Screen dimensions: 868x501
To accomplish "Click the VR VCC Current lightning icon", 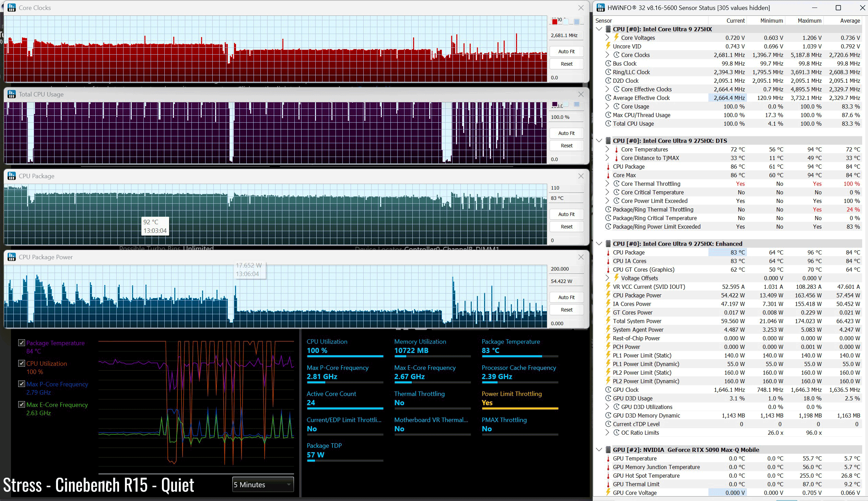I will (608, 287).
